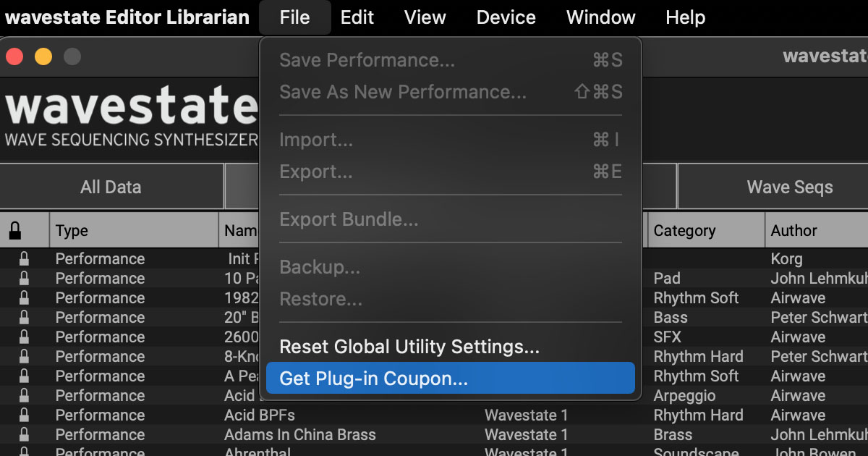Open the Edit menu
The width and height of the screenshot is (868, 456).
tap(357, 17)
